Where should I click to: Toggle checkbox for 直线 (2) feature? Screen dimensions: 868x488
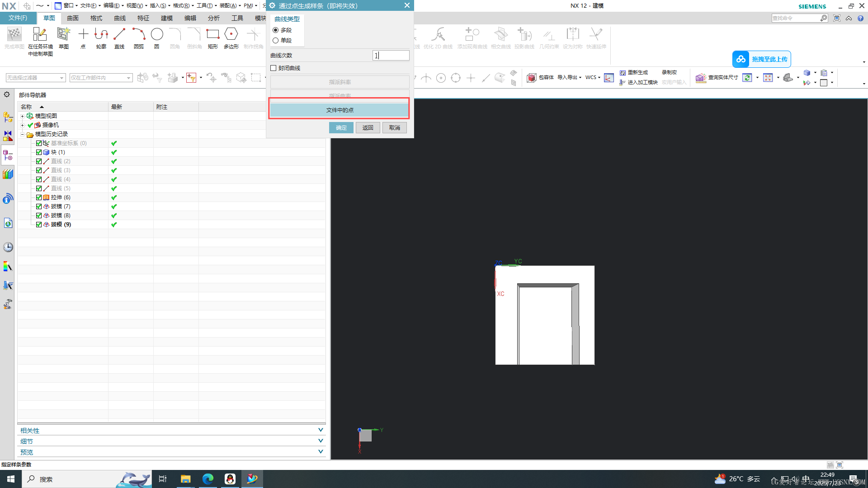39,161
